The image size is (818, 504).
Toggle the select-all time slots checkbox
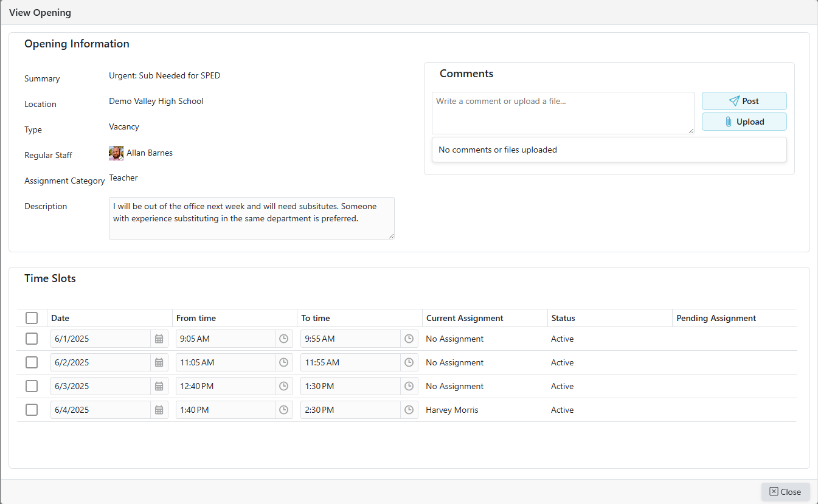tap(32, 318)
